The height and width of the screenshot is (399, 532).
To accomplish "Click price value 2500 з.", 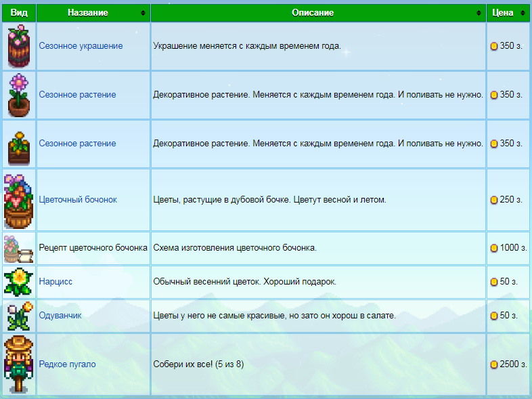I will [513, 364].
